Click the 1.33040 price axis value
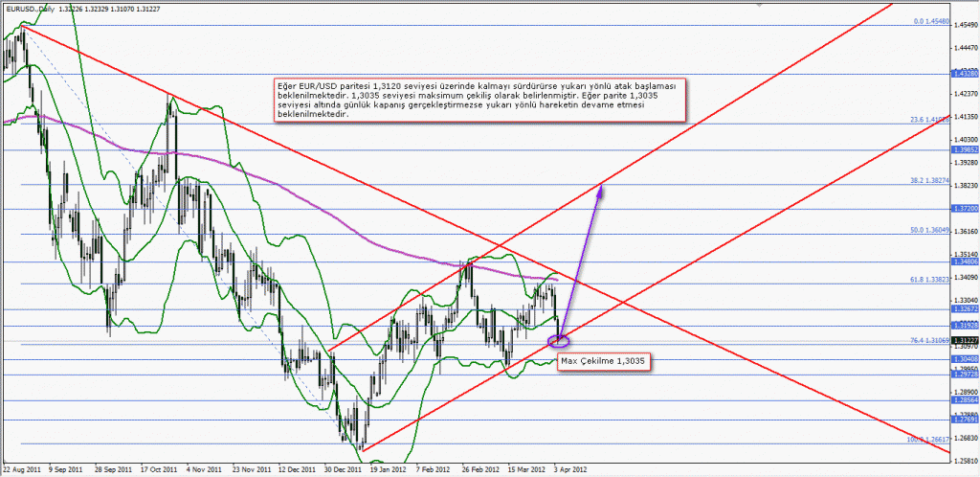This screenshot has height=477, width=980. pyautogui.click(x=967, y=301)
